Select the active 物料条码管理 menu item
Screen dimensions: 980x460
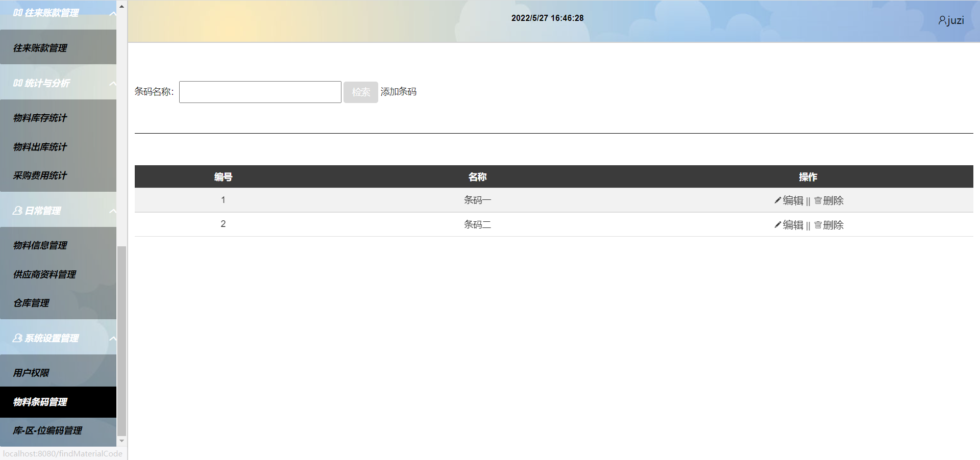58,402
